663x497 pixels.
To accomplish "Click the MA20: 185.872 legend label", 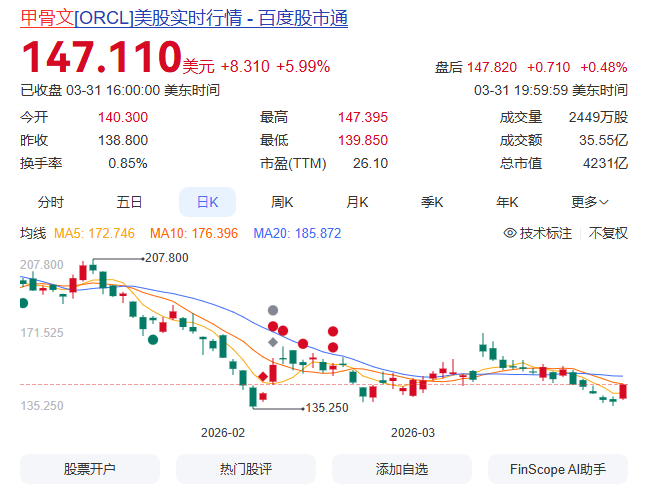I will (x=297, y=233).
